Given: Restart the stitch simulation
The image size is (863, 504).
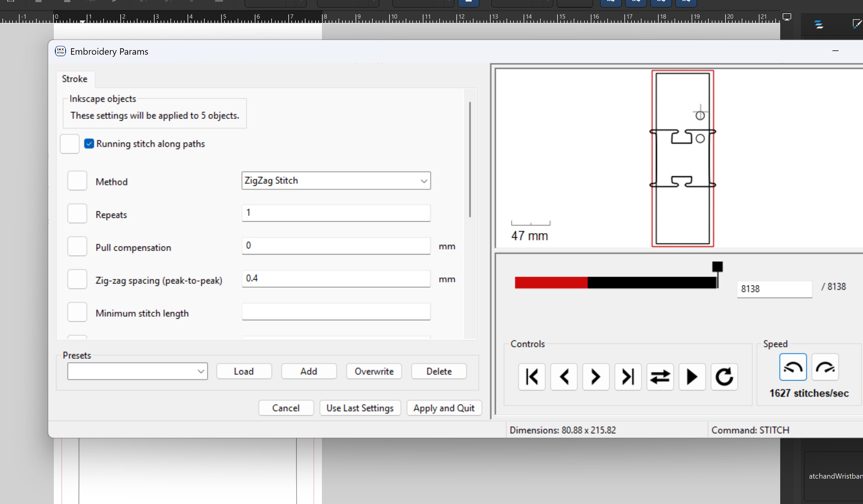Looking at the screenshot, I should (x=724, y=377).
